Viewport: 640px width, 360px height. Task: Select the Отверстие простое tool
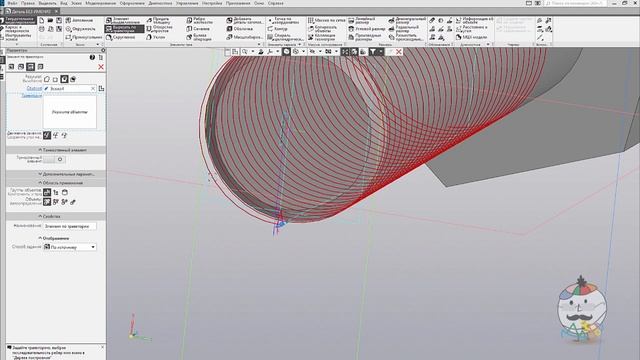coord(160,29)
